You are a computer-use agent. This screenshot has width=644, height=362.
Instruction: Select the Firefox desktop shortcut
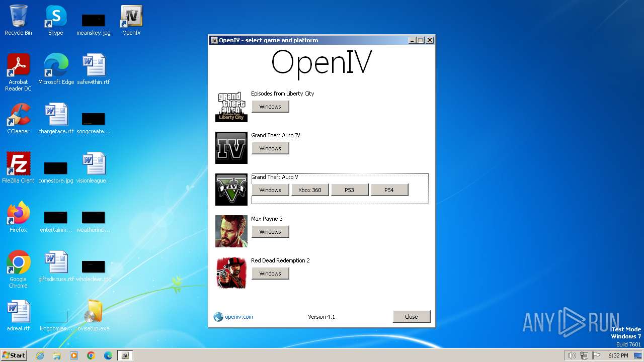(18, 217)
